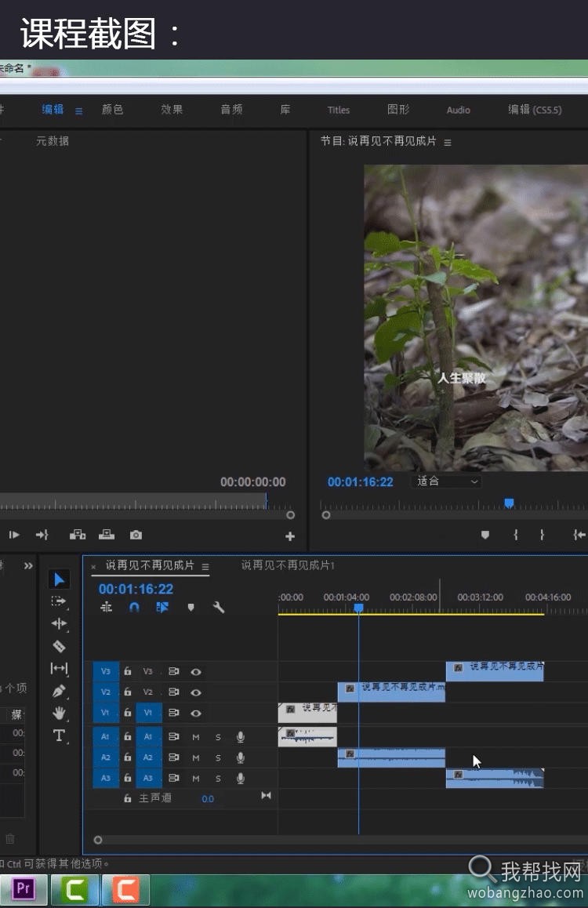Mark In point in program monitor
The width and height of the screenshot is (588, 908).
(516, 535)
